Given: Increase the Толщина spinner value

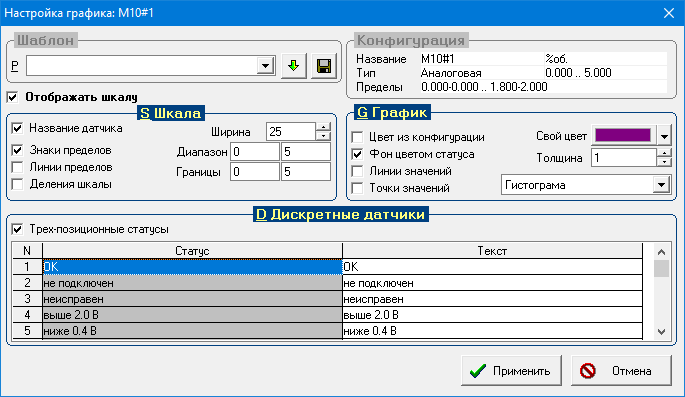Looking at the screenshot, I should point(664,153).
